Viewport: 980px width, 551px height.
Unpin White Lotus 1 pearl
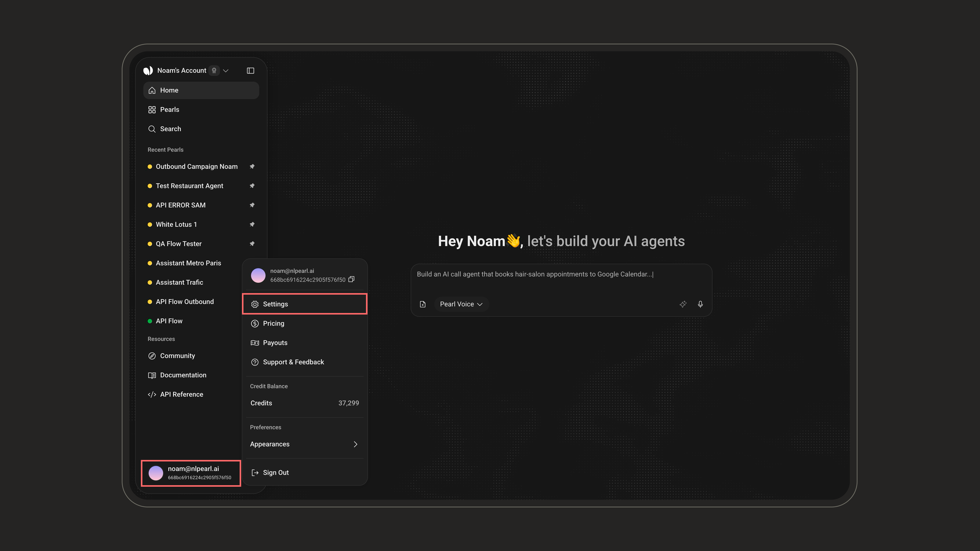(252, 224)
